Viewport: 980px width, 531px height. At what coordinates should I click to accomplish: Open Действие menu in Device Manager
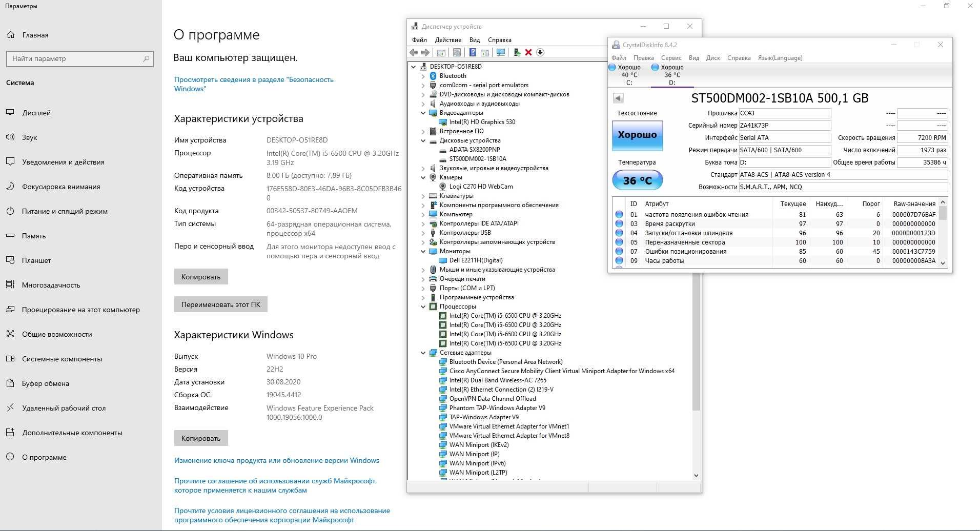[448, 40]
